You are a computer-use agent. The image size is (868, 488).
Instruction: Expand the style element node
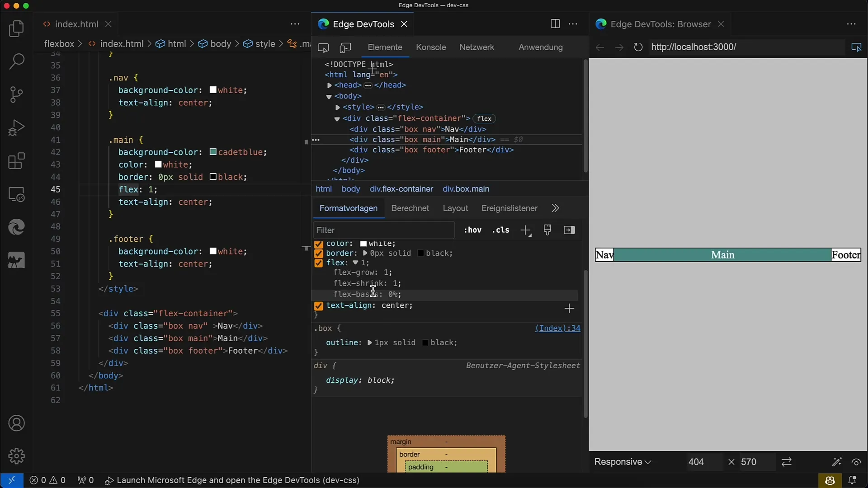point(338,108)
